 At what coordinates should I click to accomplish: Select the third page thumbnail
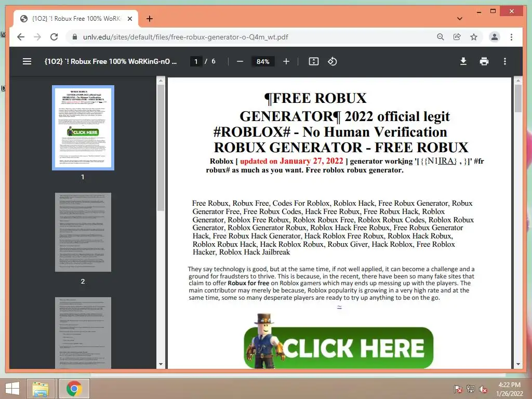(x=83, y=332)
